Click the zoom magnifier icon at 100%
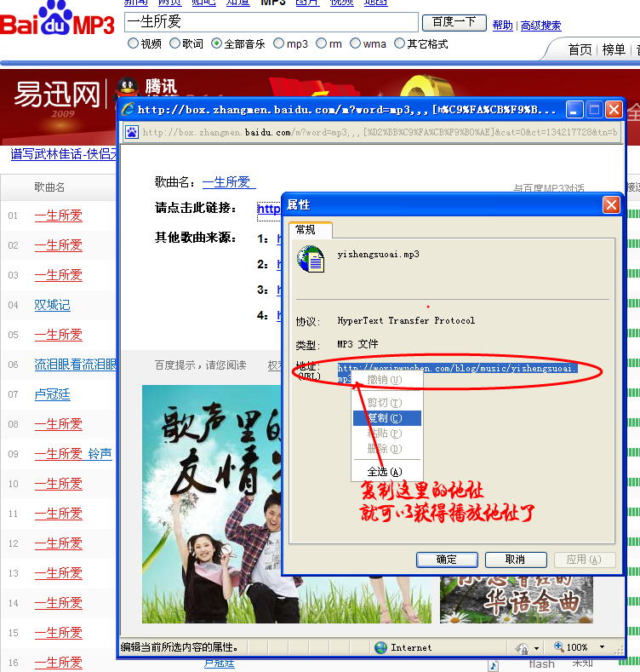This screenshot has height=672, width=640. click(x=558, y=646)
